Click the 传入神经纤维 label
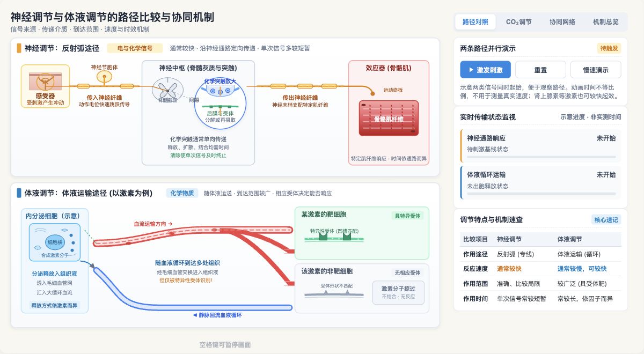644x354 pixels. pyautogui.click(x=104, y=98)
